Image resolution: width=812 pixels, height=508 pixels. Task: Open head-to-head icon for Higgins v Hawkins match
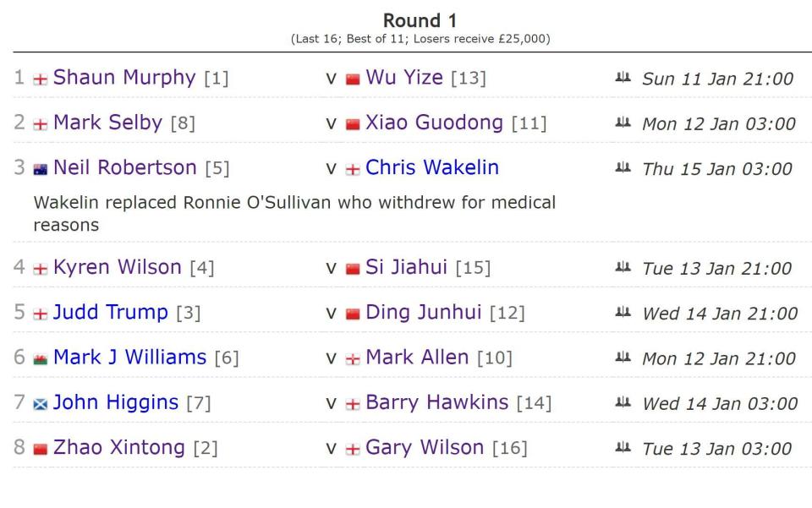[x=623, y=403]
